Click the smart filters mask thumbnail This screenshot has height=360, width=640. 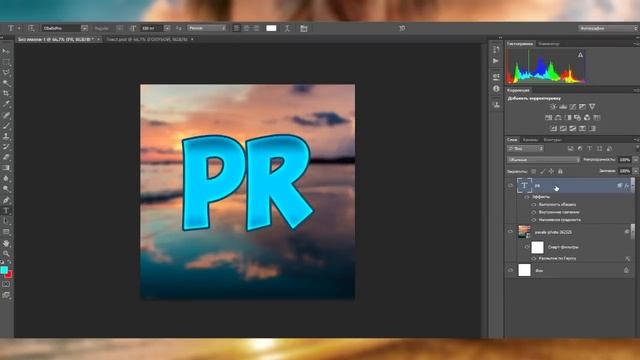pyautogui.click(x=538, y=247)
